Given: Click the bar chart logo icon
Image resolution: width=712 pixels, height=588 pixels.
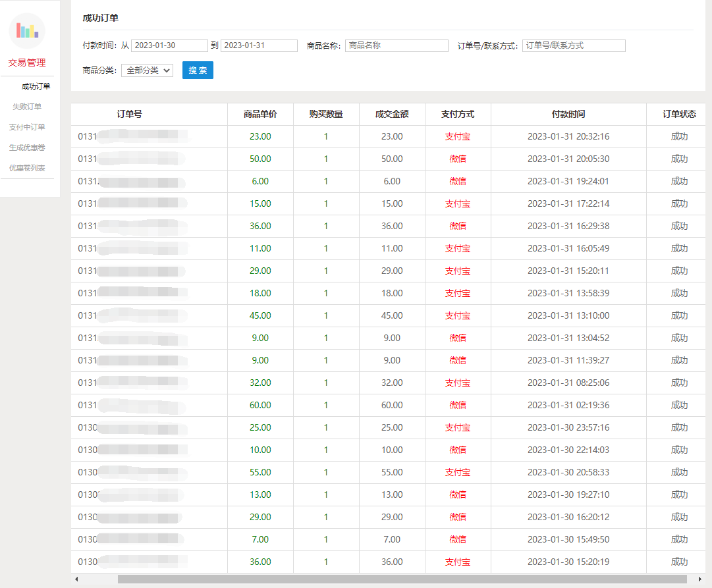Looking at the screenshot, I should pyautogui.click(x=27, y=31).
